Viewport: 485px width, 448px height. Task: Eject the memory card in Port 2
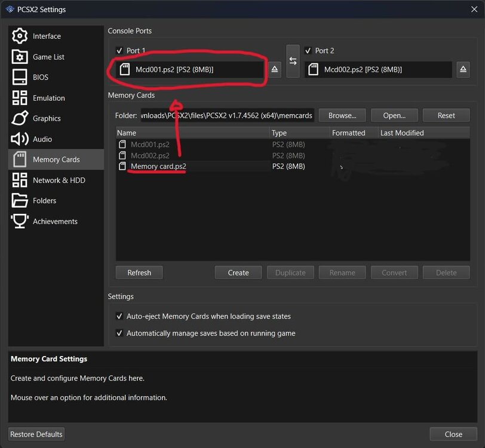(x=463, y=70)
